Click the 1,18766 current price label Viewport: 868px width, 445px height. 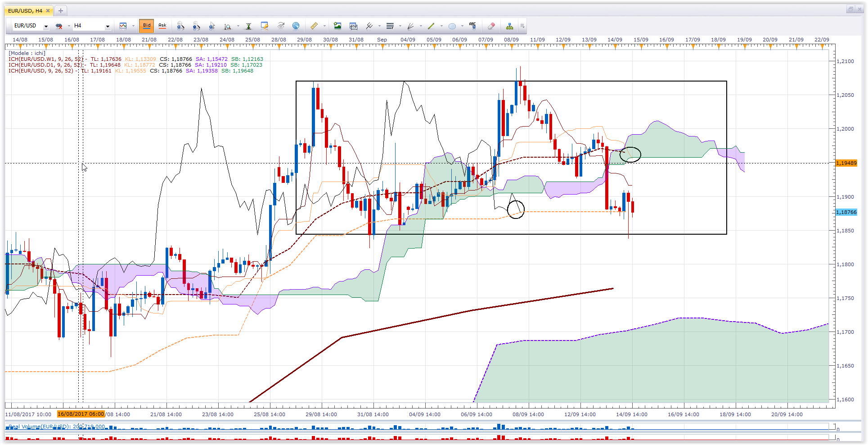point(846,212)
